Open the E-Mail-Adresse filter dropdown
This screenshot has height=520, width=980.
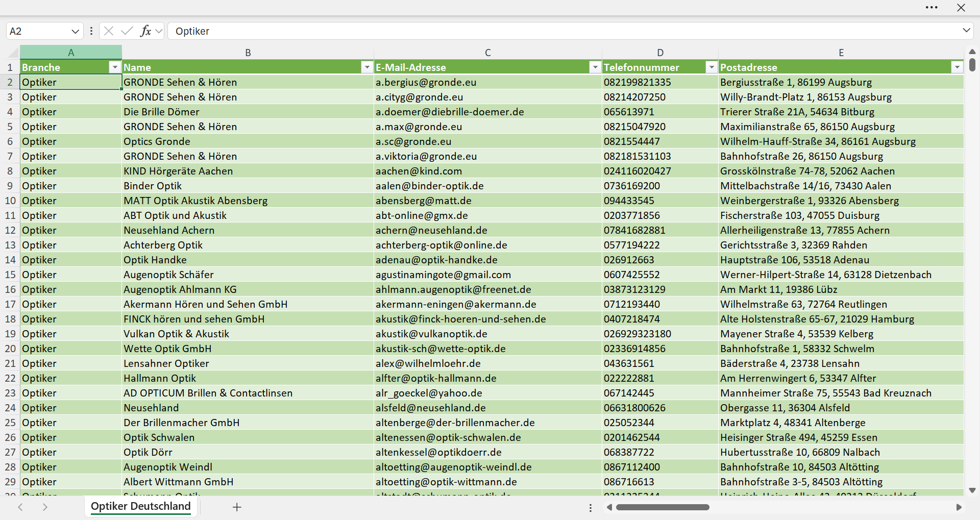point(595,67)
